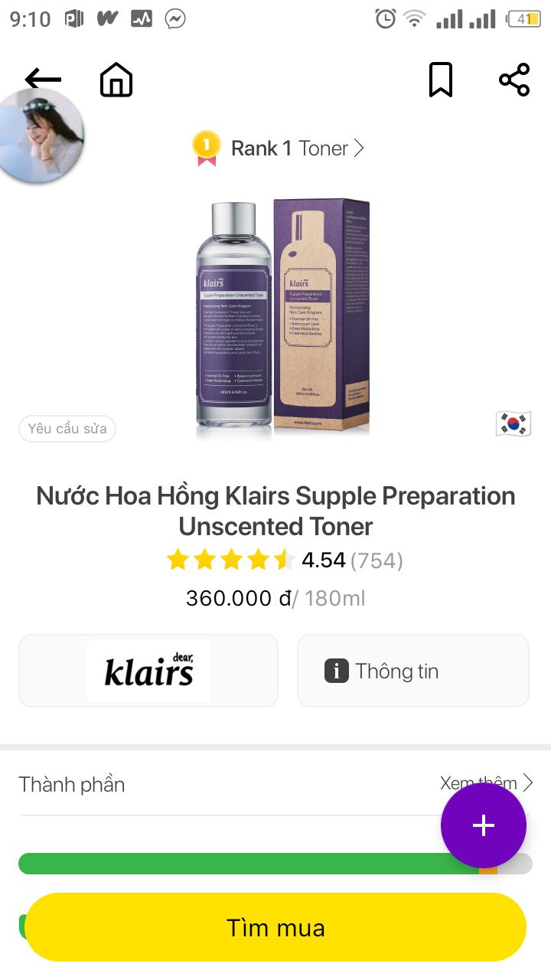
Task: Bookmark this Klairs toner product
Action: (440, 80)
